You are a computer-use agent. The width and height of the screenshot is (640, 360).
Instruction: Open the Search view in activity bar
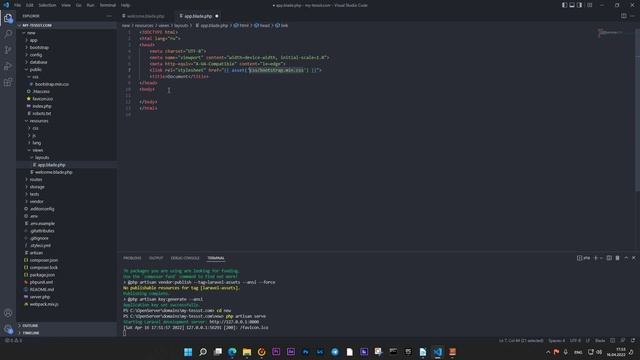point(8,34)
